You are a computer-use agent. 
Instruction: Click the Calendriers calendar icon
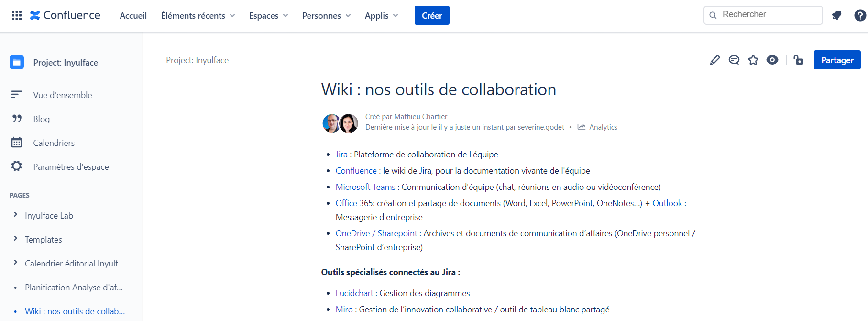pyautogui.click(x=17, y=143)
